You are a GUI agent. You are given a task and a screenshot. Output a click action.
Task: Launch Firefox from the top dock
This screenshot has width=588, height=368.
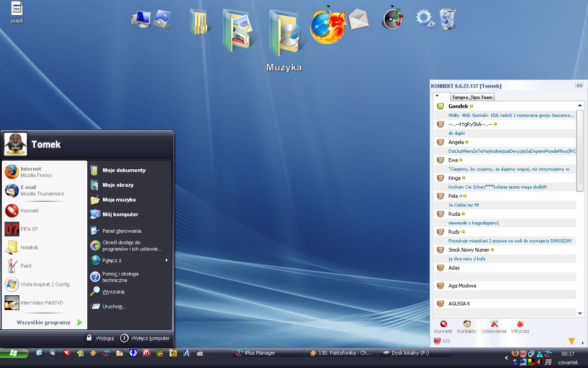point(328,27)
